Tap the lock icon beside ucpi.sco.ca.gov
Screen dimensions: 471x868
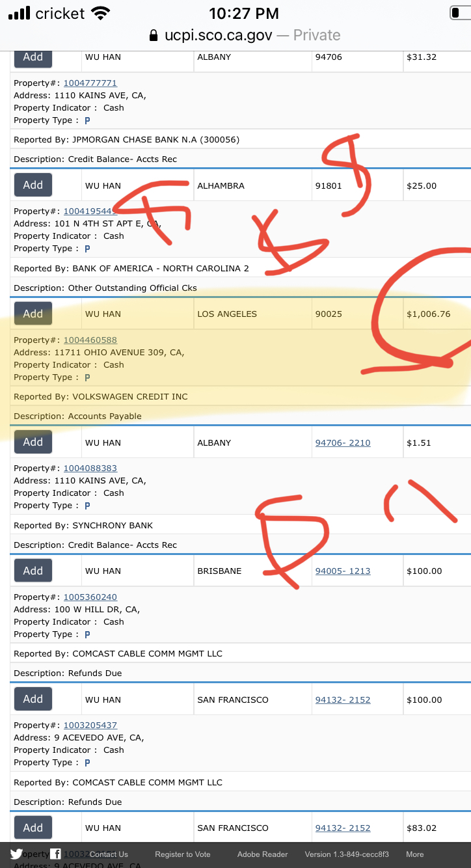[x=154, y=36]
